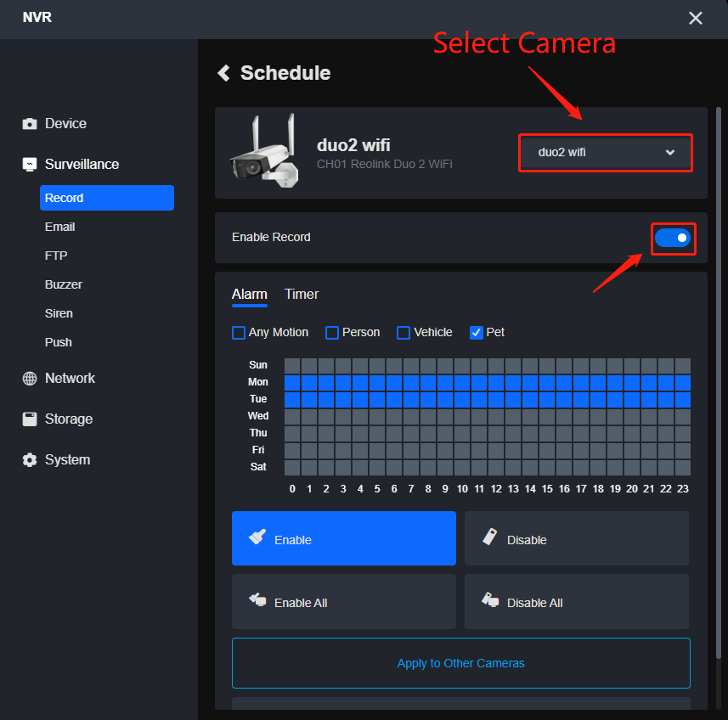
Task: Select Email in the Surveillance menu
Action: [x=59, y=227]
